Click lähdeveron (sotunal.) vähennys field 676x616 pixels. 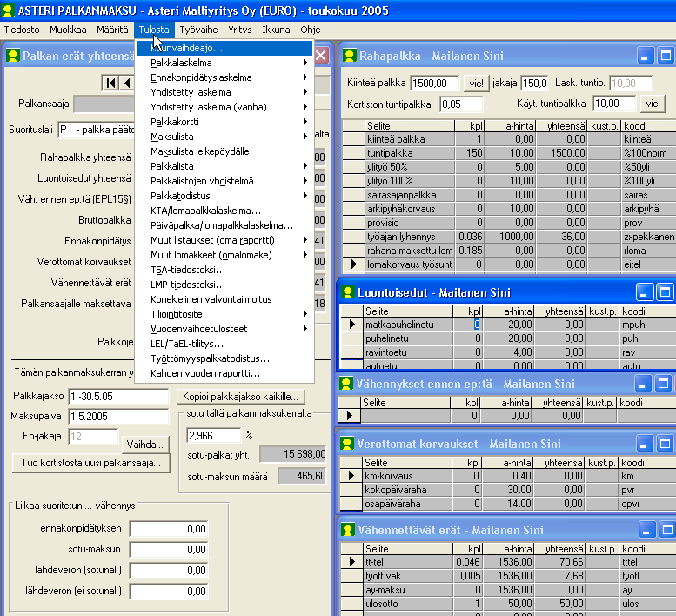pos(169,570)
